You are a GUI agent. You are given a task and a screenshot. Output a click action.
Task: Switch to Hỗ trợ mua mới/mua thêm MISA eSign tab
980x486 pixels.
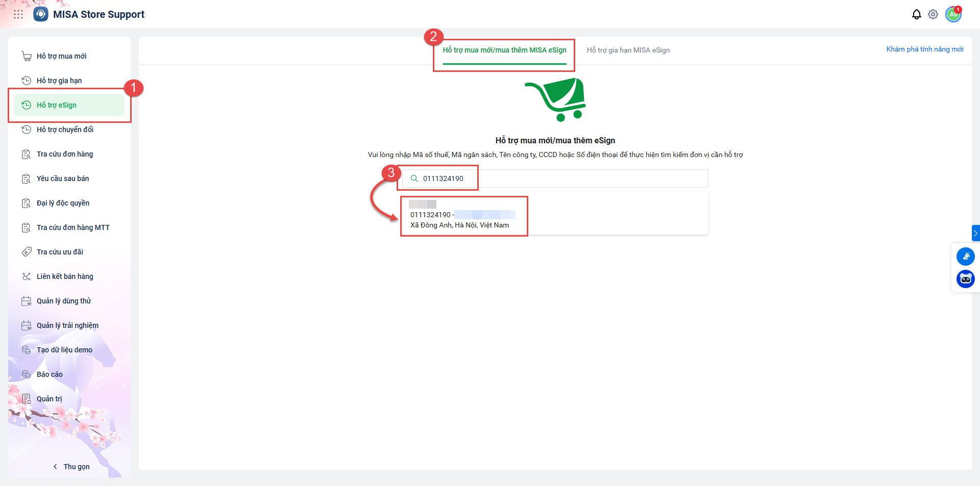(504, 50)
